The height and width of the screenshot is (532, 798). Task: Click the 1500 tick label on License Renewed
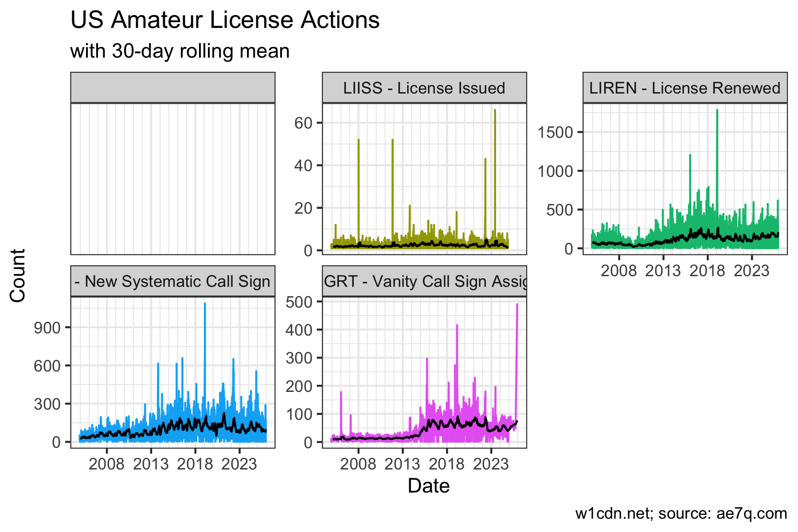click(x=555, y=132)
